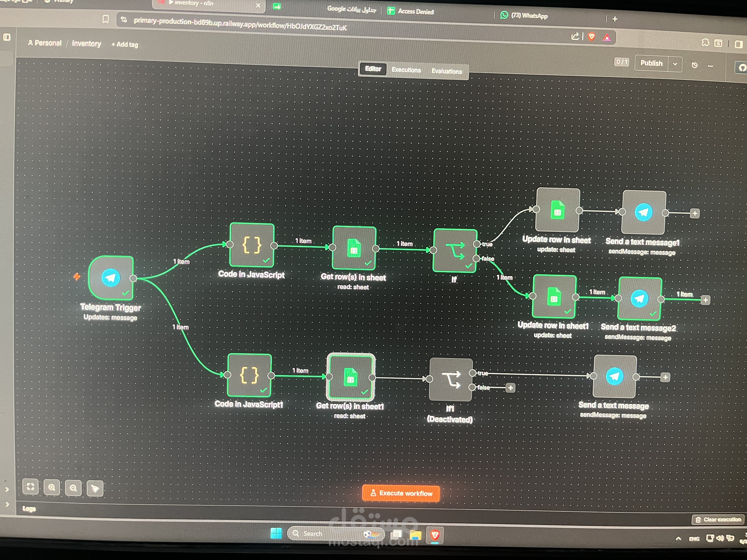747x560 pixels.
Task: Click the ENG language indicator
Action: [x=694, y=539]
